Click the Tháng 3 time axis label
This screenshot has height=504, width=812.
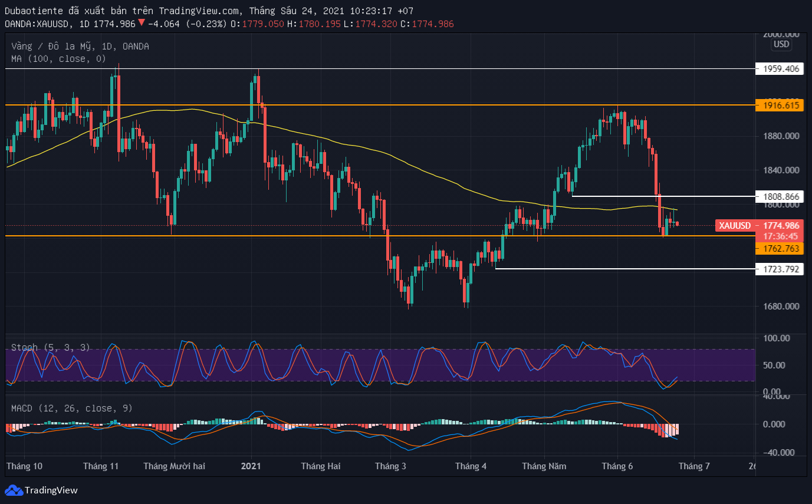[x=390, y=466]
